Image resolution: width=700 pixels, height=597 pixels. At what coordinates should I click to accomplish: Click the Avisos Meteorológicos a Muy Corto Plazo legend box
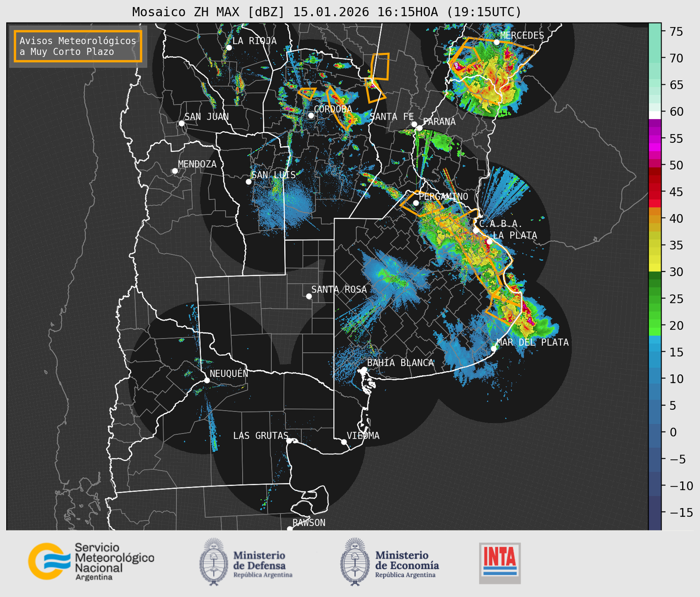click(78, 46)
